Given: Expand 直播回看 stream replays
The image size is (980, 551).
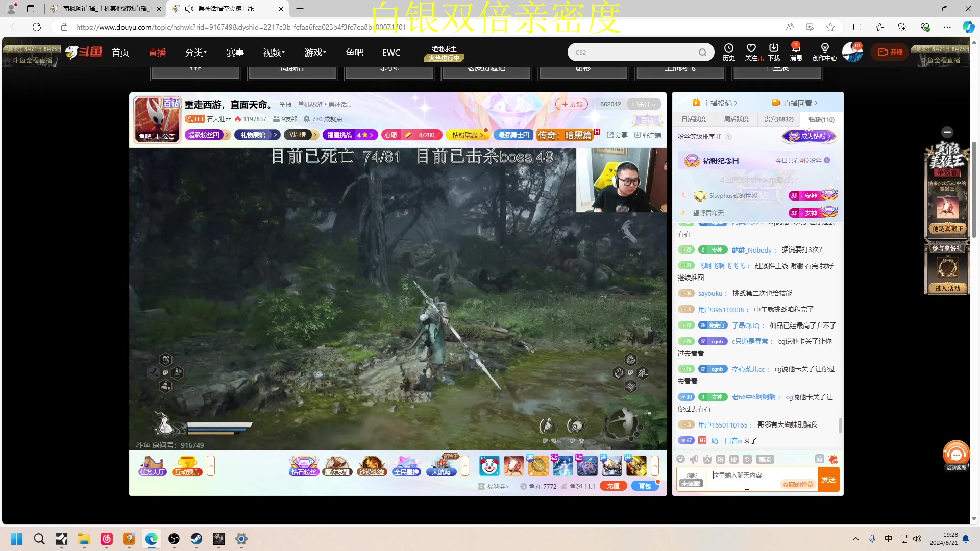Looking at the screenshot, I should [795, 103].
